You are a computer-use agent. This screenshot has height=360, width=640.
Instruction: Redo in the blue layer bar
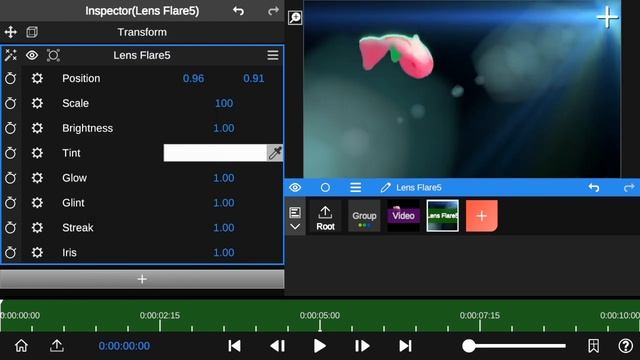tap(629, 187)
